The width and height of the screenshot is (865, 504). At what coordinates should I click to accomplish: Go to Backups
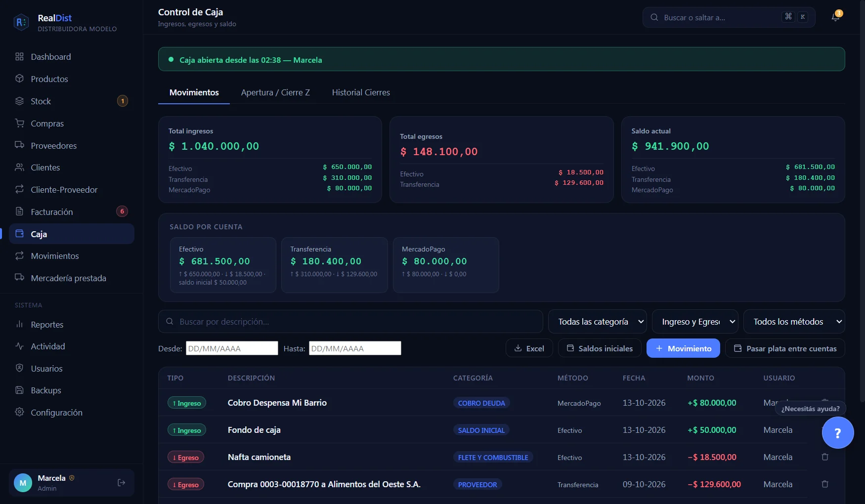pyautogui.click(x=72, y=390)
